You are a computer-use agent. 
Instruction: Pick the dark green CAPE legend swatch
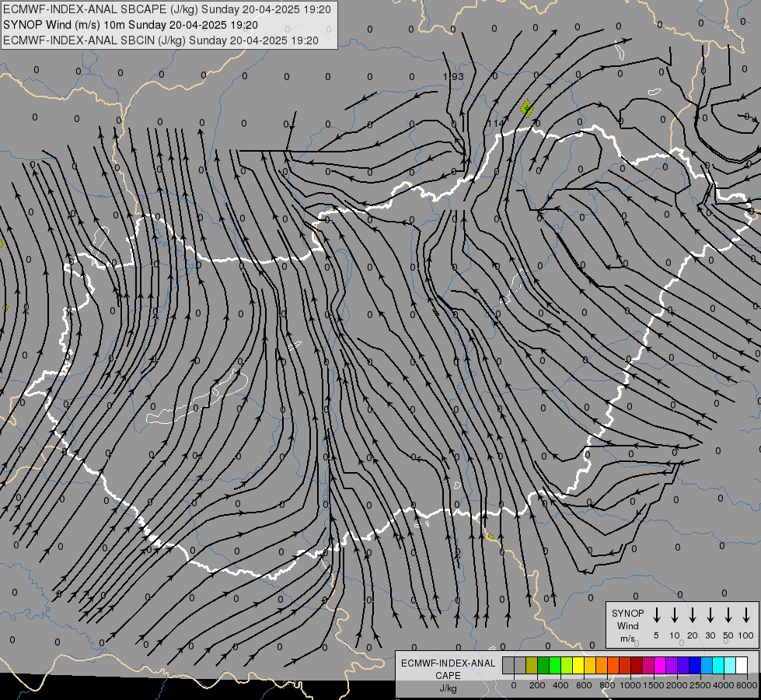click(x=543, y=665)
